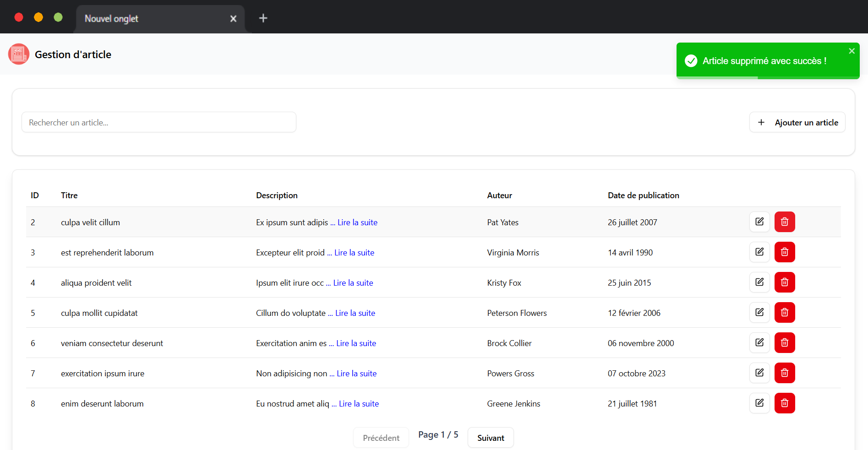The height and width of the screenshot is (450, 868).
Task: Edit the article 'exercitation ipsum irure'
Action: tap(759, 373)
